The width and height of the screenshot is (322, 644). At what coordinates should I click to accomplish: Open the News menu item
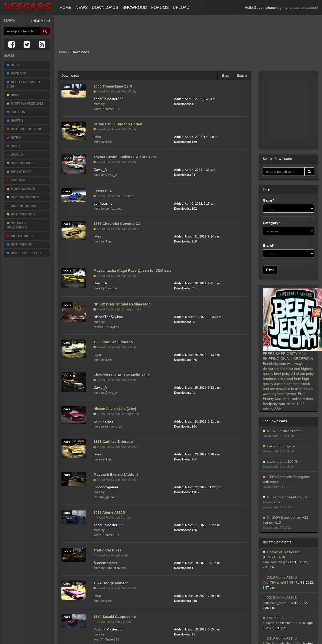pos(82,8)
